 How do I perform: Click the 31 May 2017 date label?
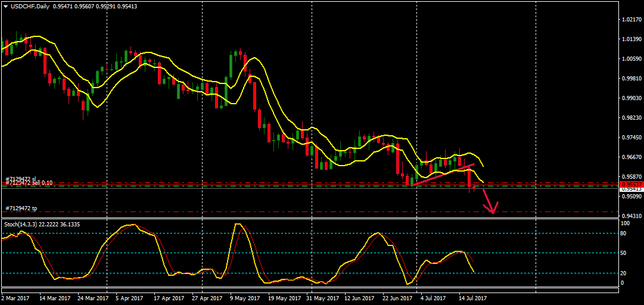323,298
